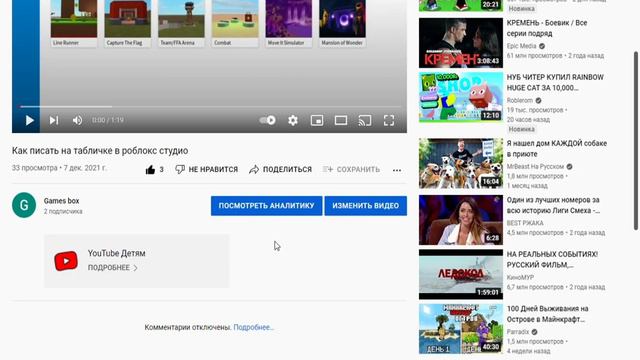Screen dimensions: 640x360
Task: Click 2 подписчика subscriber count
Action: [x=63, y=211]
